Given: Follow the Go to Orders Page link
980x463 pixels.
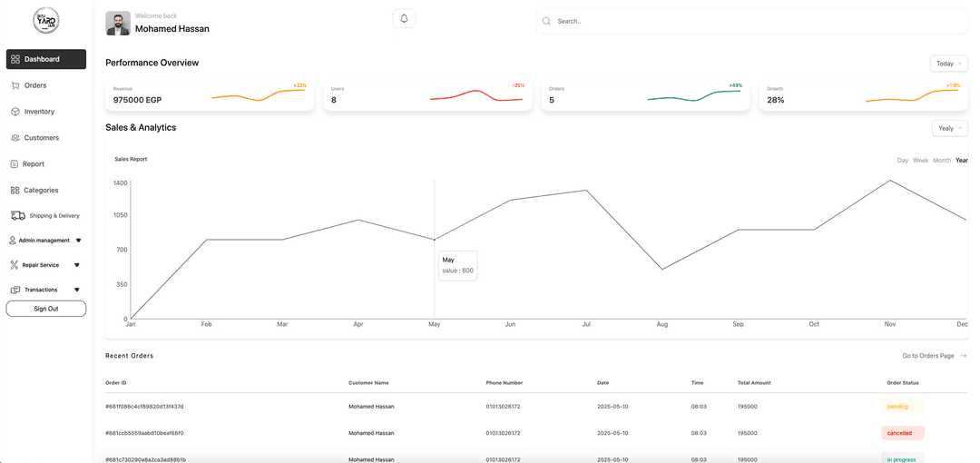Looking at the screenshot, I should 934,356.
